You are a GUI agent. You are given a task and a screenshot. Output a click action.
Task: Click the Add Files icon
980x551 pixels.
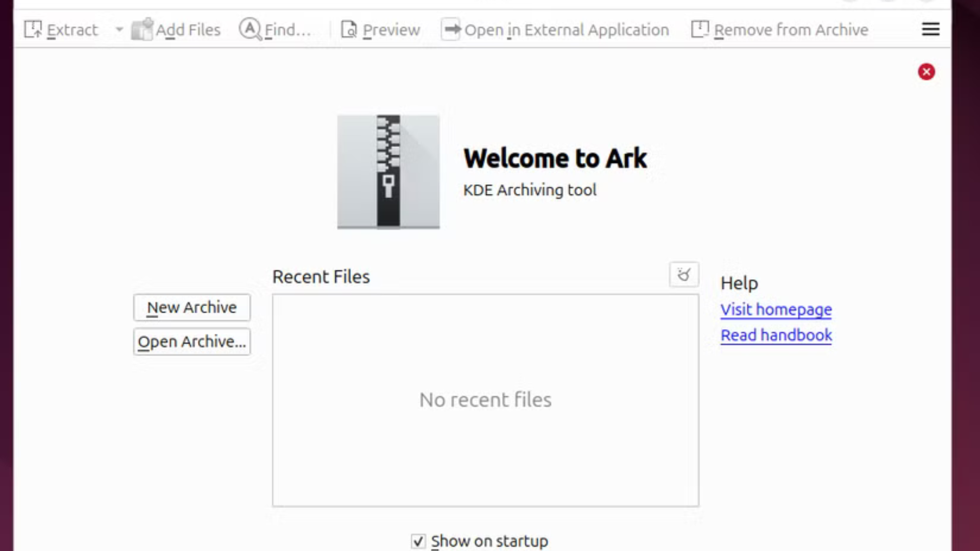point(142,29)
